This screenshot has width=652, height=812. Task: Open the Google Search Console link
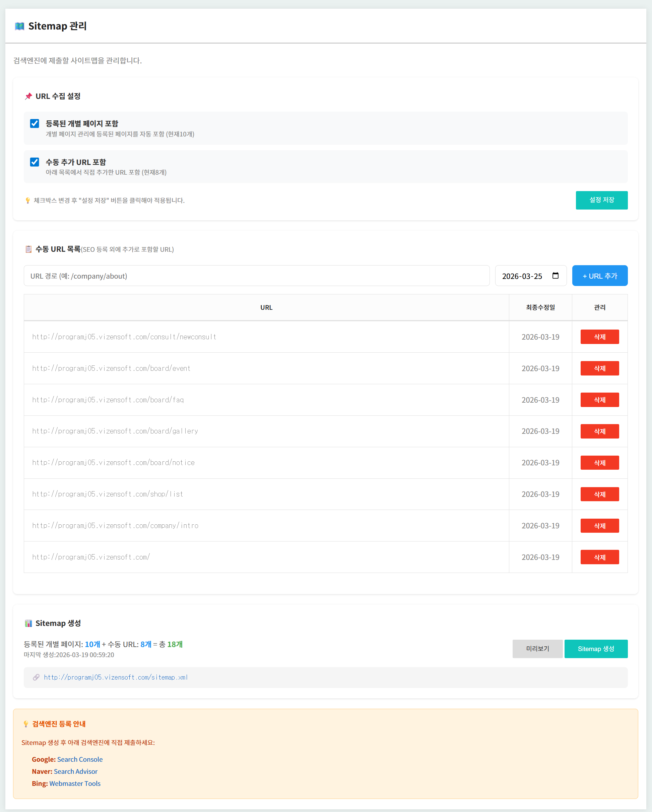click(x=80, y=759)
